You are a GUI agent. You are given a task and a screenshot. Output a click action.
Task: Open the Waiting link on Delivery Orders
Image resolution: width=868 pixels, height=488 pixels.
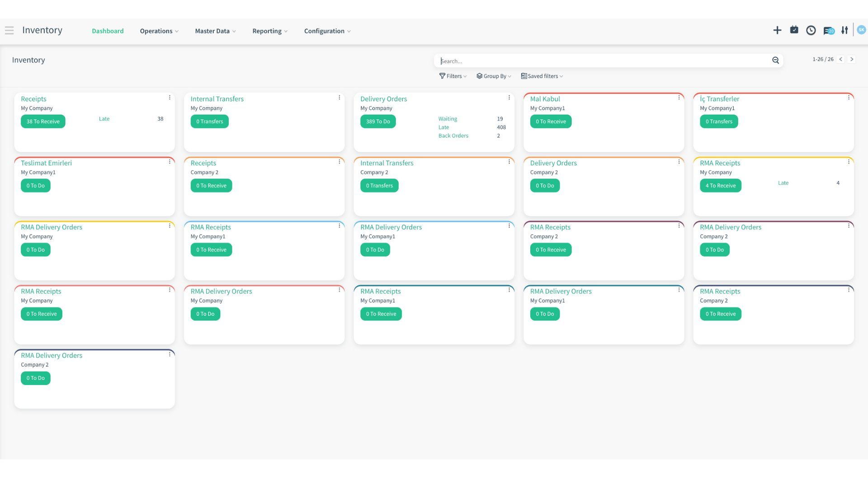click(x=448, y=119)
